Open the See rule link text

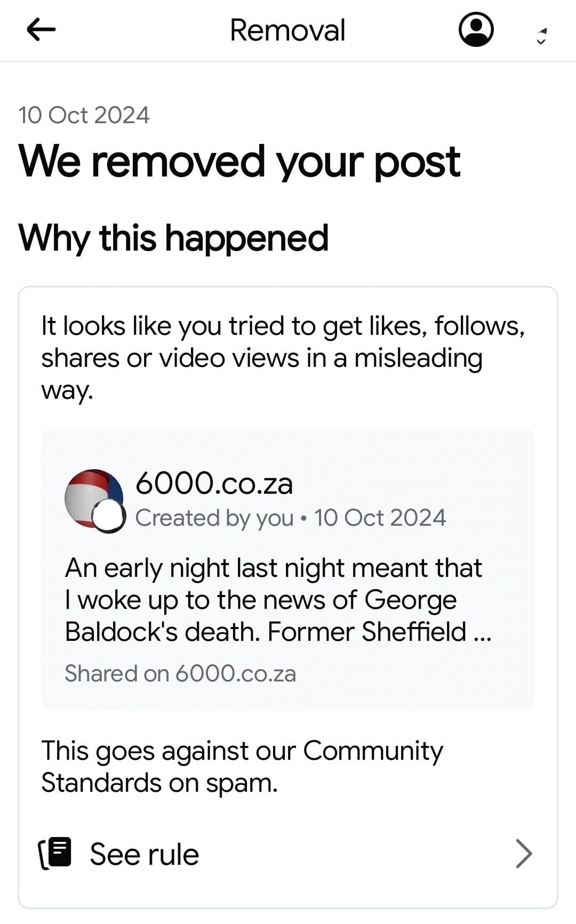point(144,854)
